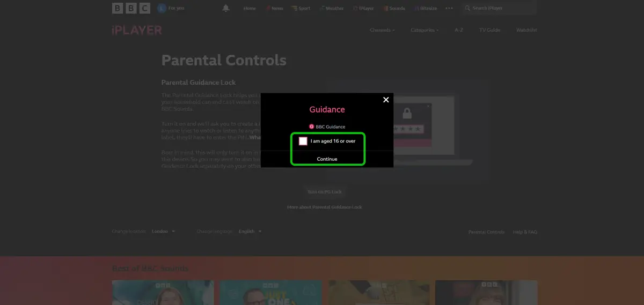
Task: Open the TV Guide
Action: click(x=489, y=30)
